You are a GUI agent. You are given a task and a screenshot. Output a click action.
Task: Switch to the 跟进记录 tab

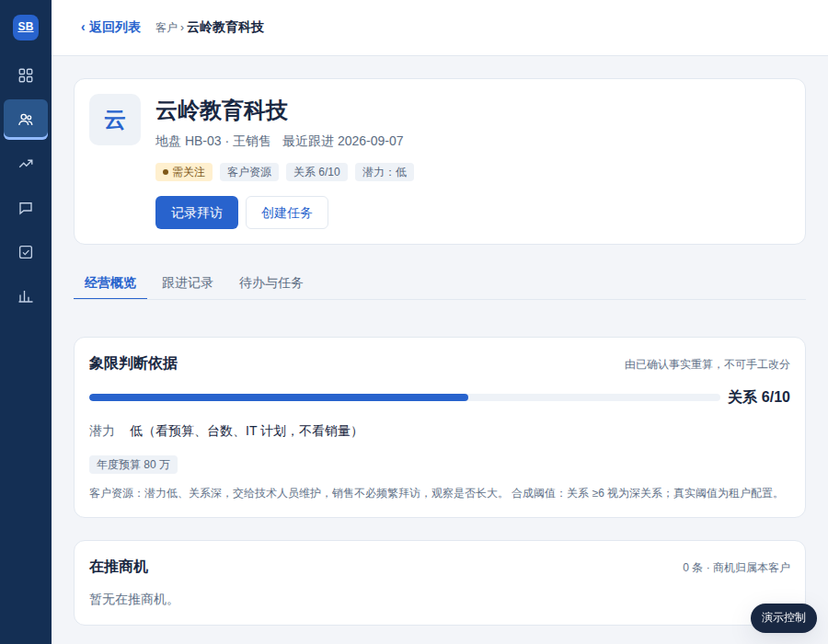(188, 283)
